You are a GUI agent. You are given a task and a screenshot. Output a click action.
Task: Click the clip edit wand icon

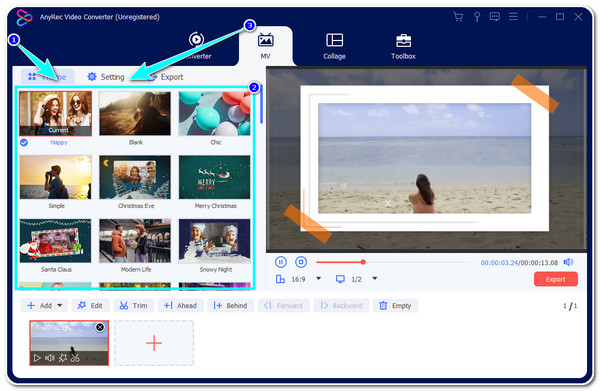[62, 358]
